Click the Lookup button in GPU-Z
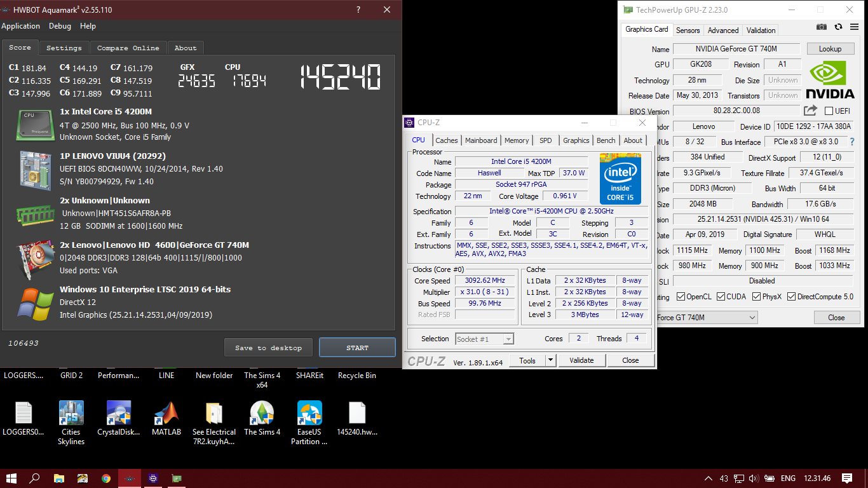The width and height of the screenshot is (868, 488). (x=830, y=49)
